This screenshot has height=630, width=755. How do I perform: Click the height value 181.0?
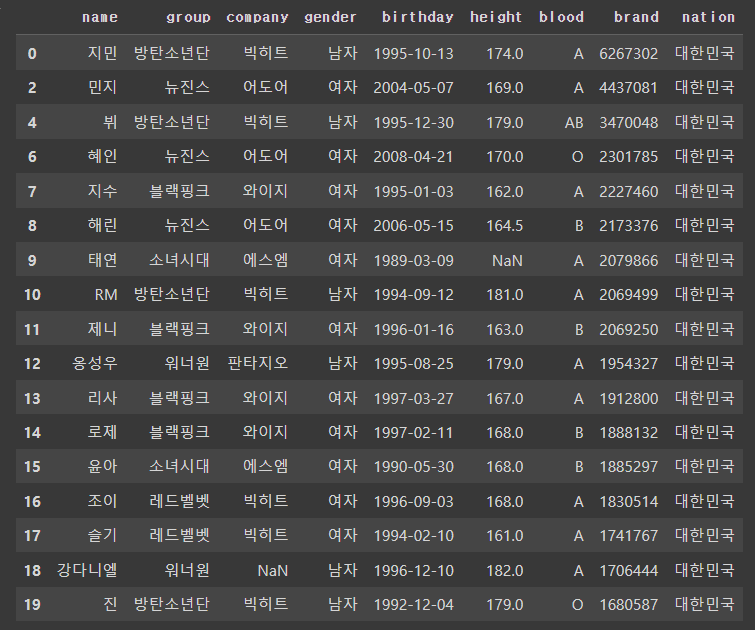click(x=505, y=294)
